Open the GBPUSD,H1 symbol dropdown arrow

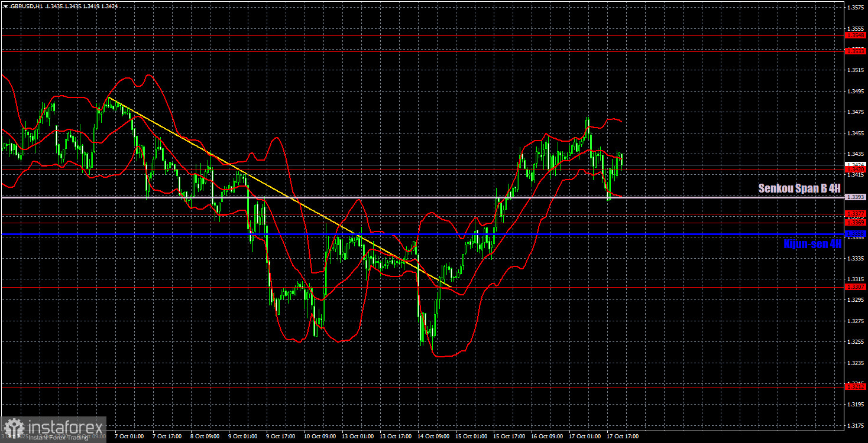click(x=5, y=6)
